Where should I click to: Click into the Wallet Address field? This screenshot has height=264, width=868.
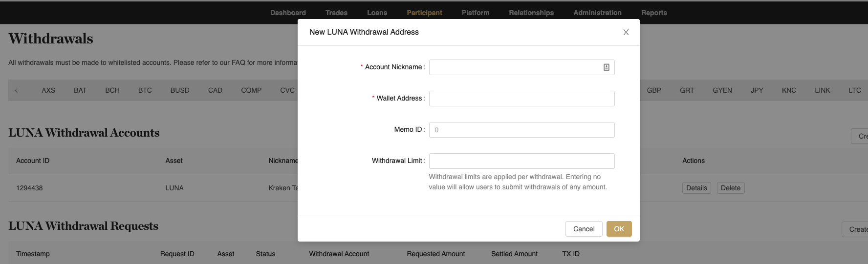click(x=521, y=99)
